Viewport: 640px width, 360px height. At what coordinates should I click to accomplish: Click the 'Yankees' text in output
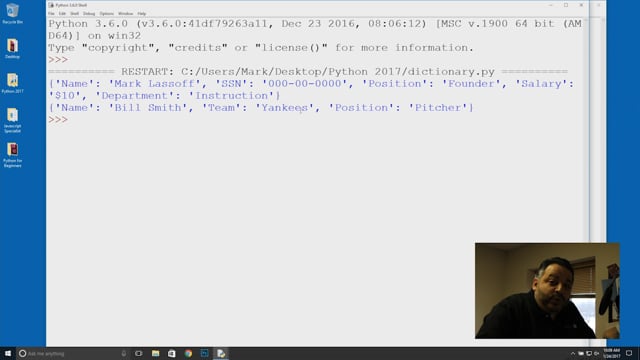[284, 108]
